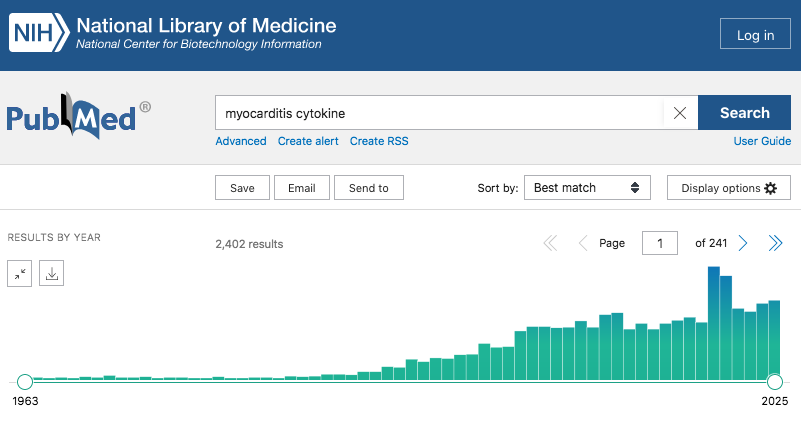The width and height of the screenshot is (801, 430).
Task: Collapse the results by year chart
Action: tap(20, 273)
